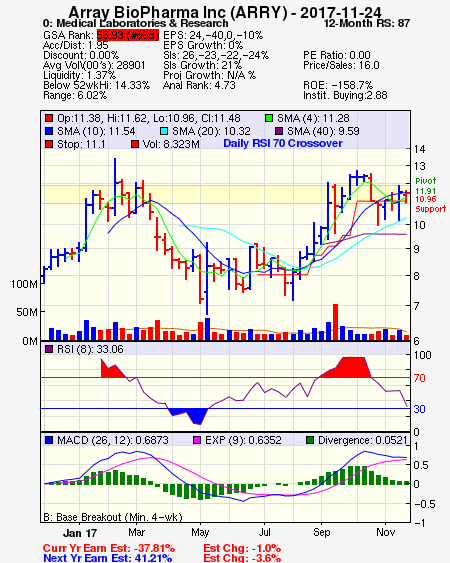Viewport: 450px width, 563px height.
Task: Click the Price/Sales: 16.0 text
Action: 341,65
